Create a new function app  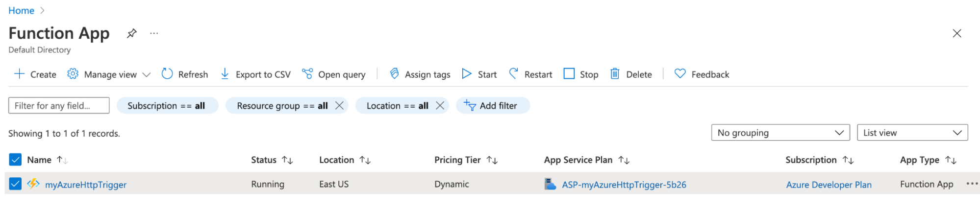pyautogui.click(x=35, y=74)
